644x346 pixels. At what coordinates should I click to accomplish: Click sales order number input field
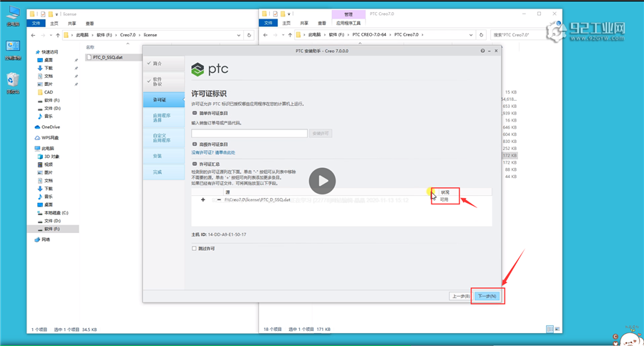pyautogui.click(x=249, y=134)
